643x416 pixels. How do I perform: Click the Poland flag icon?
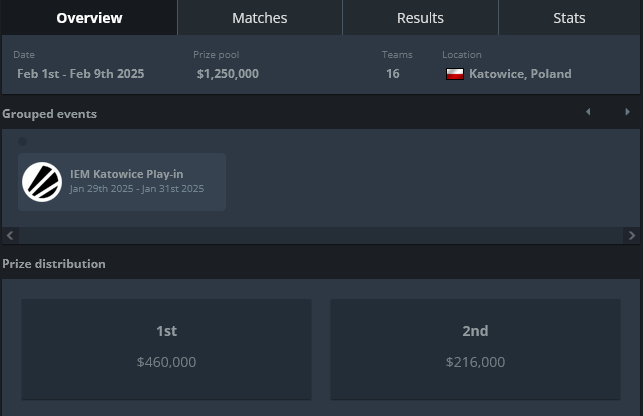coord(455,74)
